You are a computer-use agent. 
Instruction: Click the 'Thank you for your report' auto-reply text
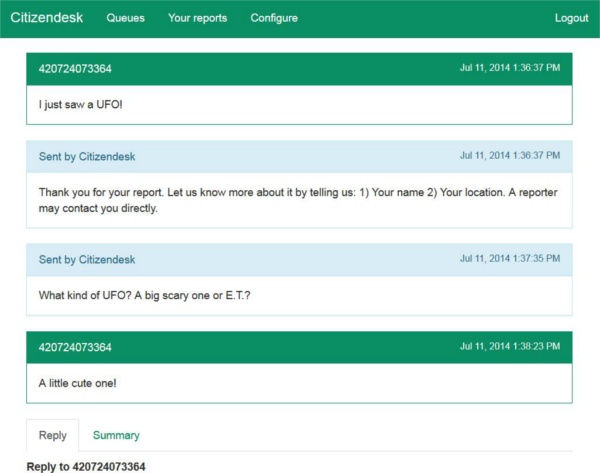298,200
